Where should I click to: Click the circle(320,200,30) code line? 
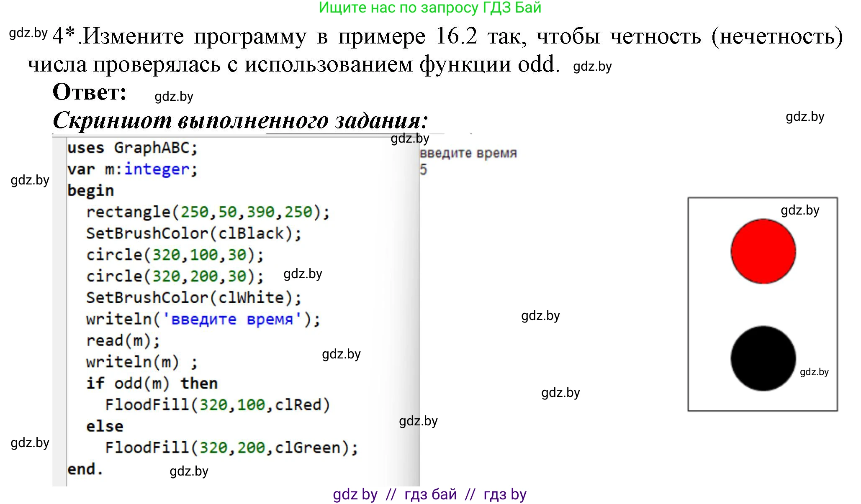[x=175, y=276]
